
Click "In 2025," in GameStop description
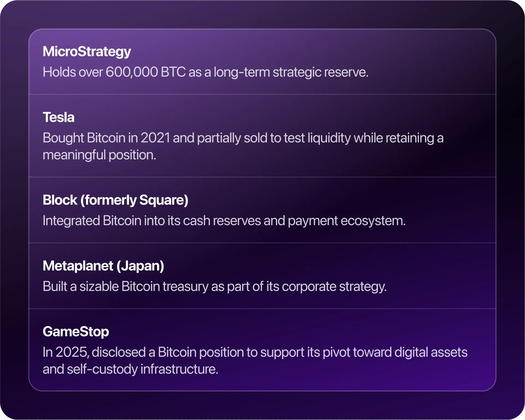click(66, 353)
